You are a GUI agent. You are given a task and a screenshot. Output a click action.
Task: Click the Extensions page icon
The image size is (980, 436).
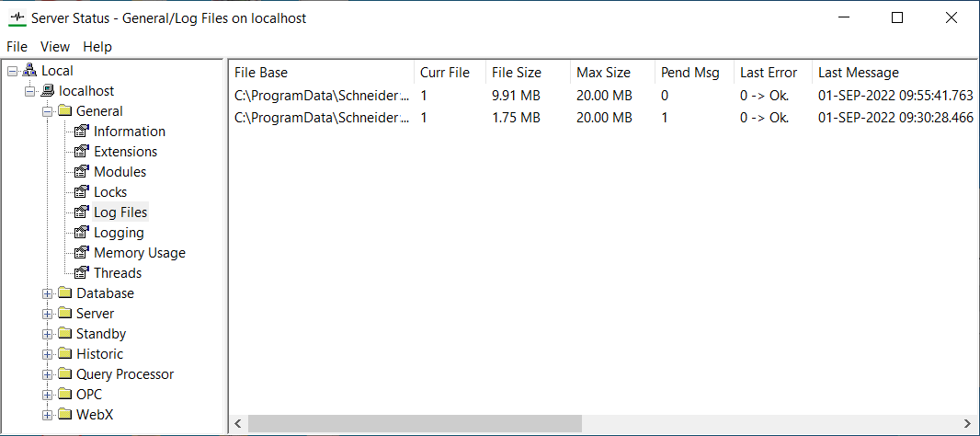(81, 152)
